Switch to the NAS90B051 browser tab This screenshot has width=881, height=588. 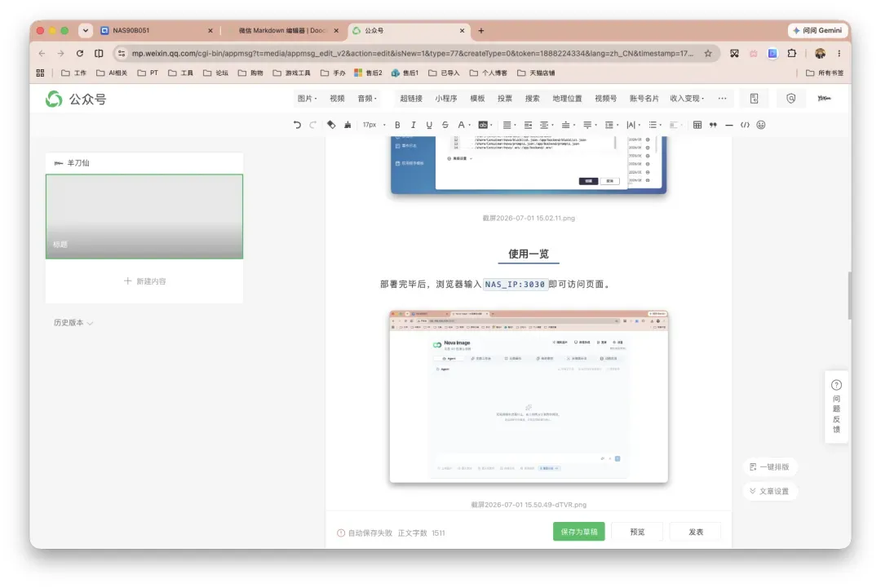[x=156, y=31]
